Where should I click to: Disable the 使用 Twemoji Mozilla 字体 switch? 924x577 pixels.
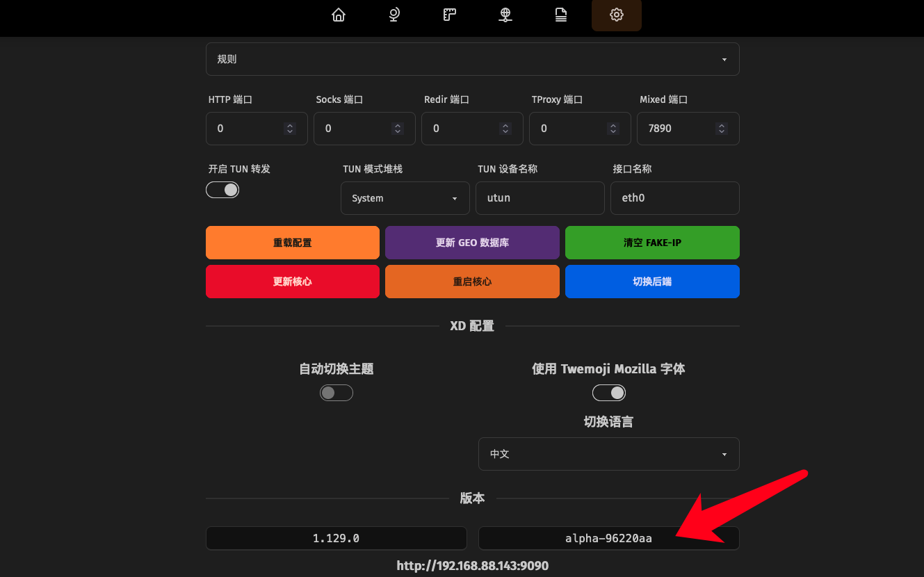coord(609,393)
